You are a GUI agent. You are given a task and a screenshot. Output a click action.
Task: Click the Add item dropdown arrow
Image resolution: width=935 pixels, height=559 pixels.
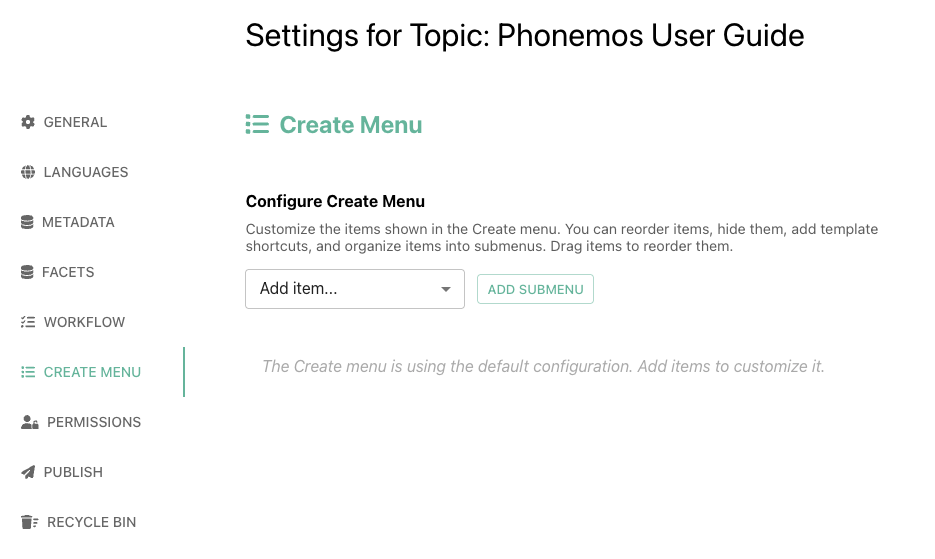[446, 289]
